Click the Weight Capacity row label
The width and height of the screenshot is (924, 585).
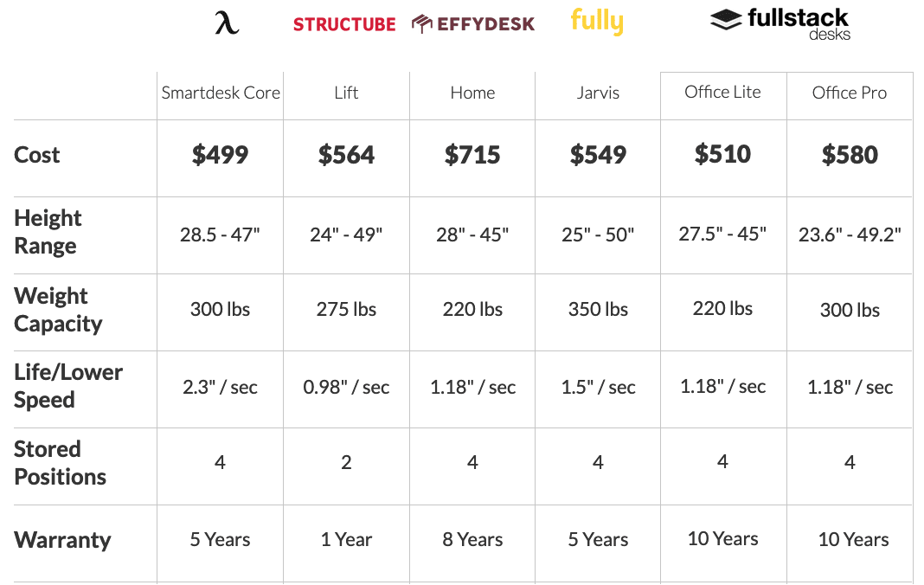(58, 309)
